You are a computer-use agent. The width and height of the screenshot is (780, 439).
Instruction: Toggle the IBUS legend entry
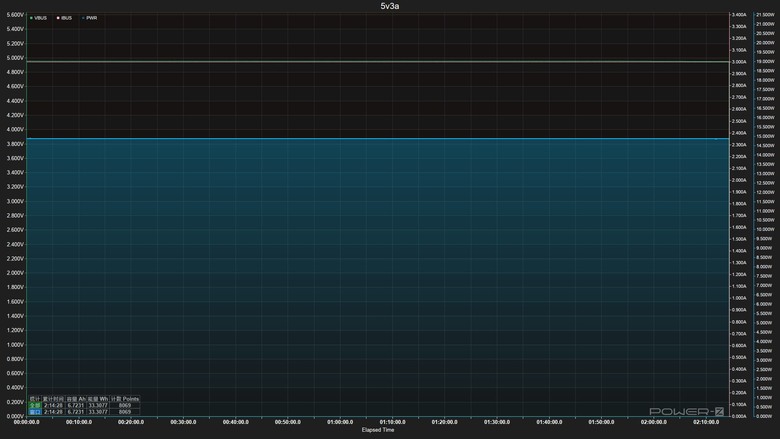pyautogui.click(x=64, y=18)
